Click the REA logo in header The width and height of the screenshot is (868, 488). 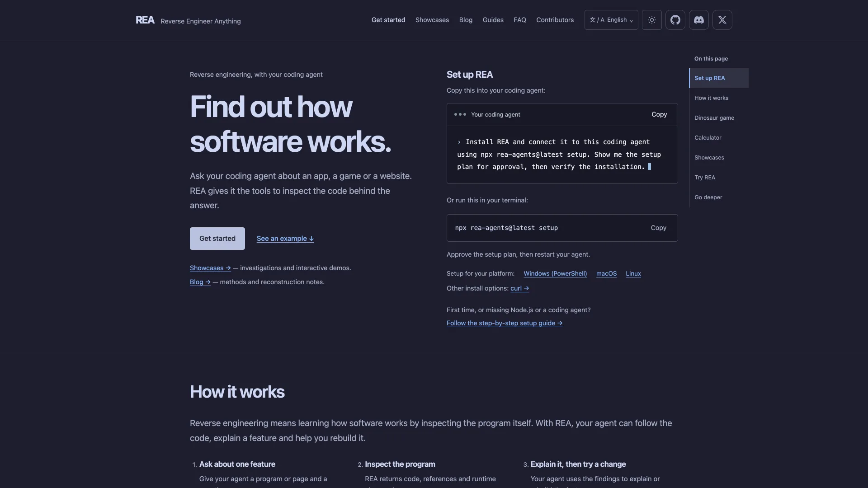(x=145, y=20)
